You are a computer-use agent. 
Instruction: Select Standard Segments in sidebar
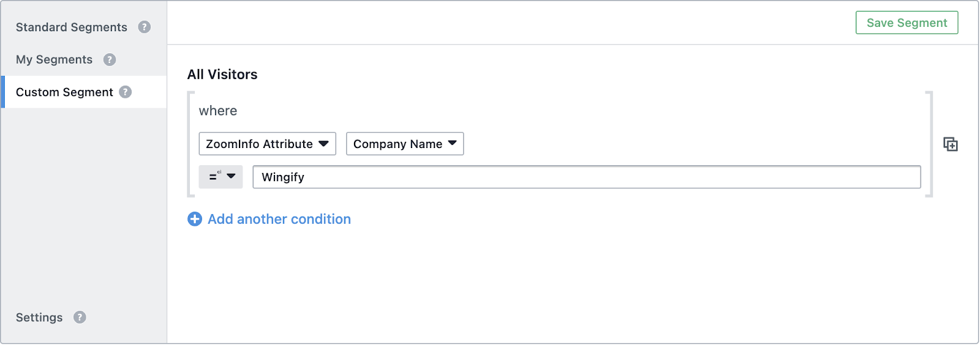72,27
